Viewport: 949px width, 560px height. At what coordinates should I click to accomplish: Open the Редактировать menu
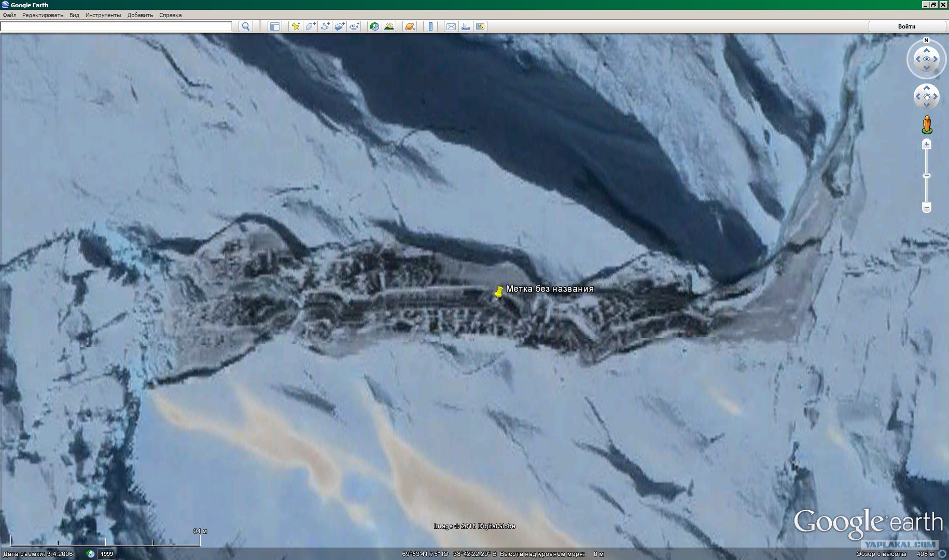43,15
